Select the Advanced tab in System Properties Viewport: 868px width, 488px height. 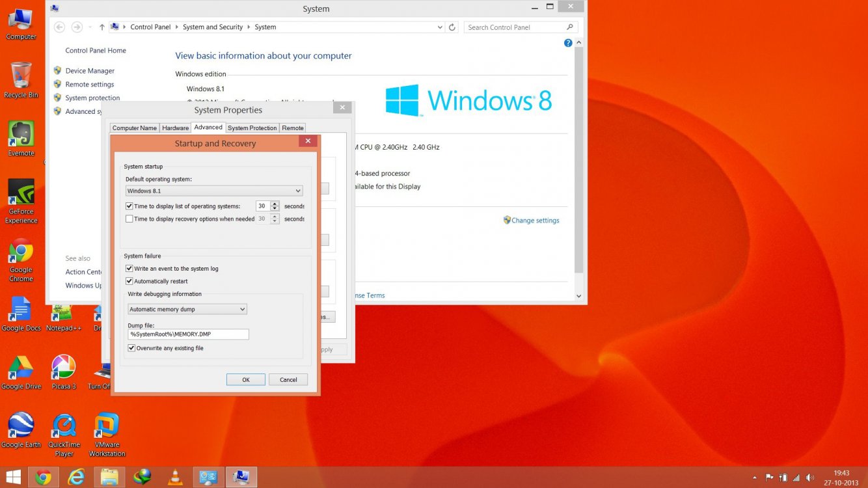tap(208, 128)
